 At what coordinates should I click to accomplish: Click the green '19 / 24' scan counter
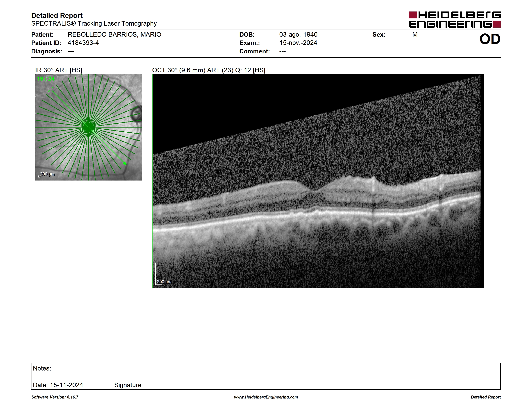tap(46, 79)
